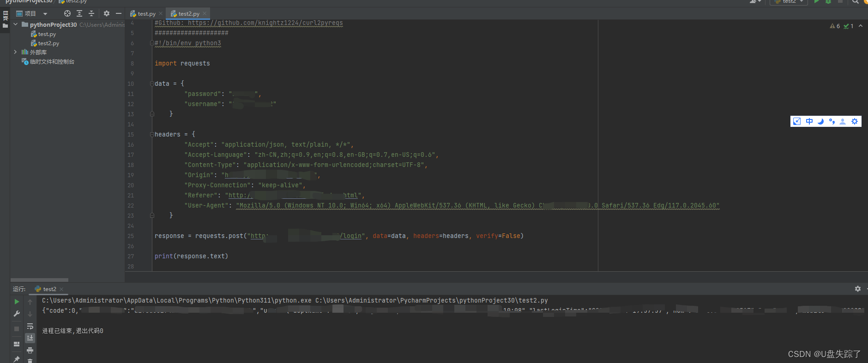This screenshot has height=363, width=868.
Task: Collapse all items in project tree
Action: [91, 13]
